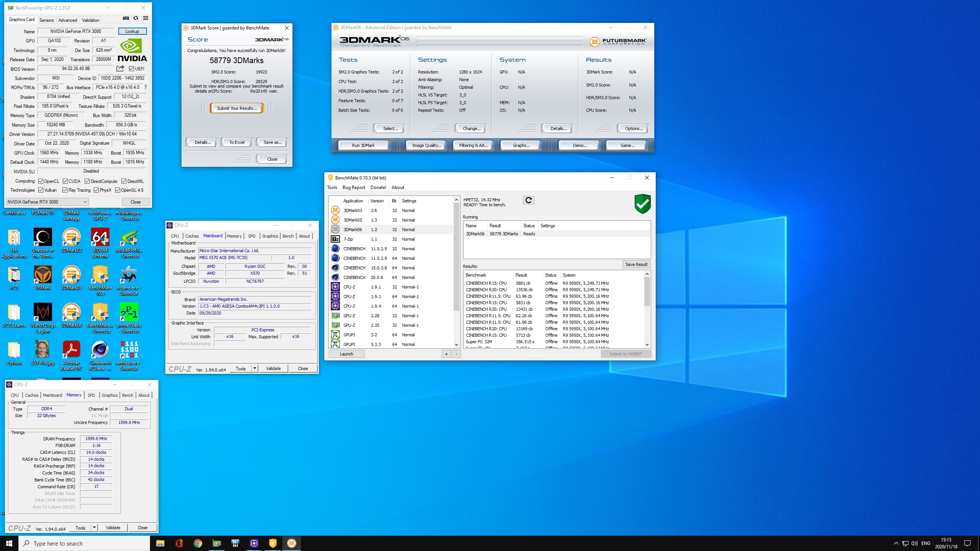The height and width of the screenshot is (551, 980).
Task: Click Launch button in BenchMate
Action: 346,354
